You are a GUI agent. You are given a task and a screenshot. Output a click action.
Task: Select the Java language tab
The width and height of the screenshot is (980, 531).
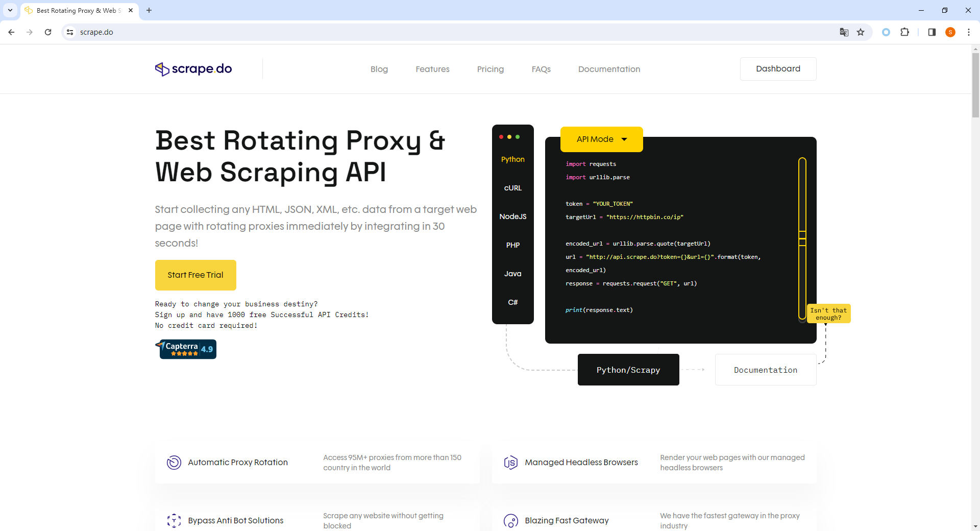pyautogui.click(x=513, y=274)
